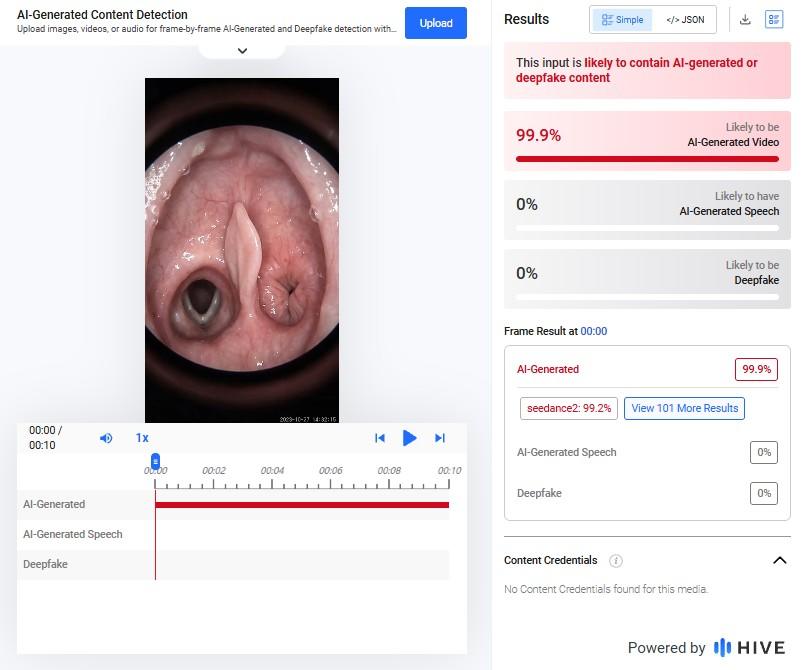807x670 pixels.
Task: Switch to JSON results view
Action: [x=685, y=20]
